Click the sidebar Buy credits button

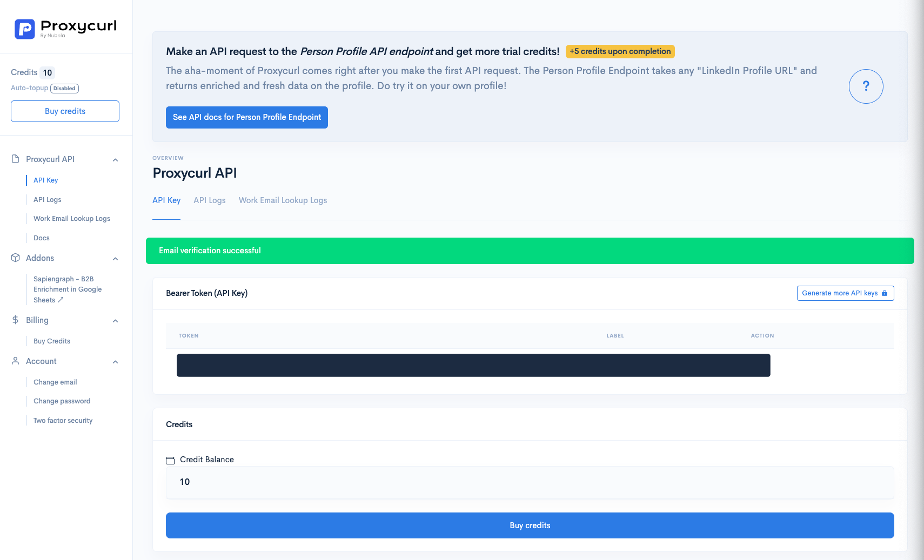point(65,111)
